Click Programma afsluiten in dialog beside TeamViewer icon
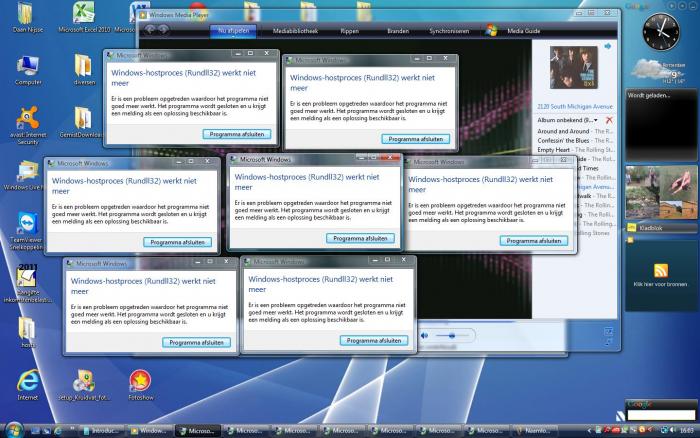700x438 pixels. tap(178, 242)
